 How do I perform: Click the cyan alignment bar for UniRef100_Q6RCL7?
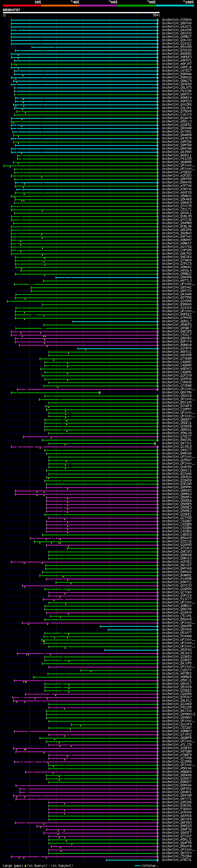tap(116, 321)
